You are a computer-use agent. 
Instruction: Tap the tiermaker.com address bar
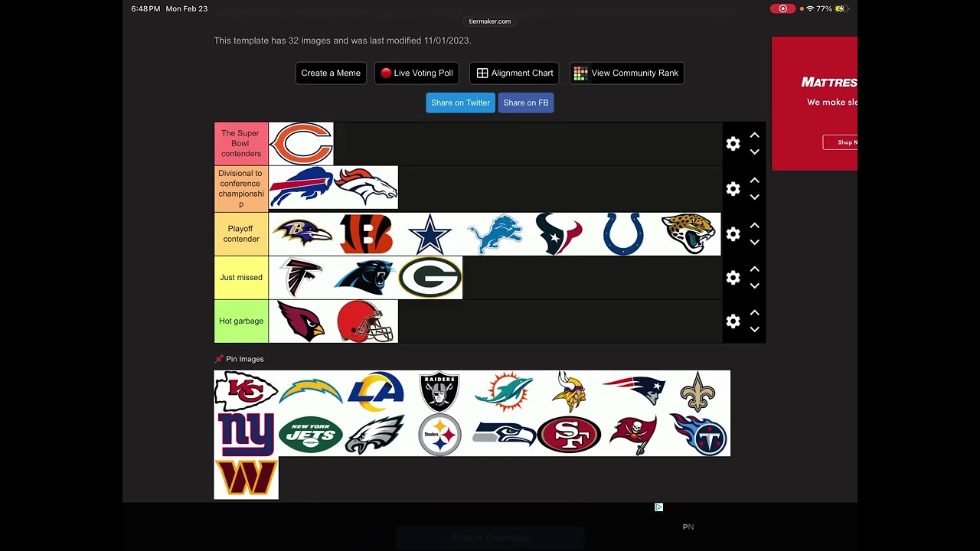(490, 21)
